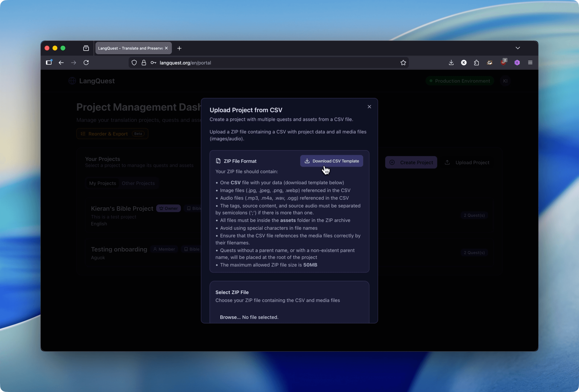
Task: Click the Upload Project button
Action: pyautogui.click(x=467, y=162)
